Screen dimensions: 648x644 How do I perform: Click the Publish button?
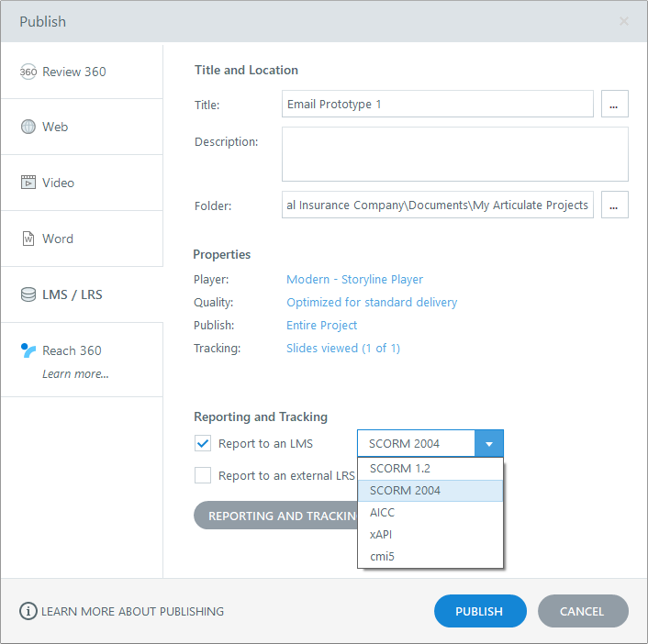click(479, 611)
